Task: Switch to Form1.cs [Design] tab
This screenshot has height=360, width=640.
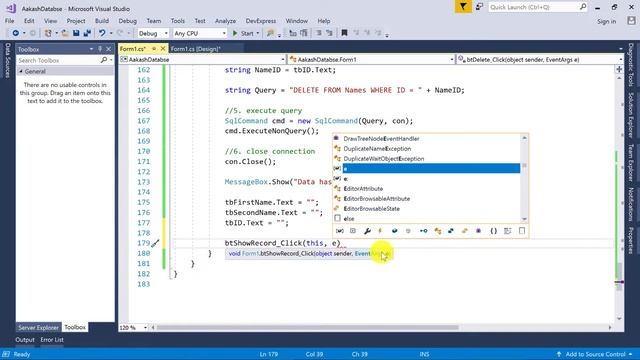Action: (x=196, y=49)
